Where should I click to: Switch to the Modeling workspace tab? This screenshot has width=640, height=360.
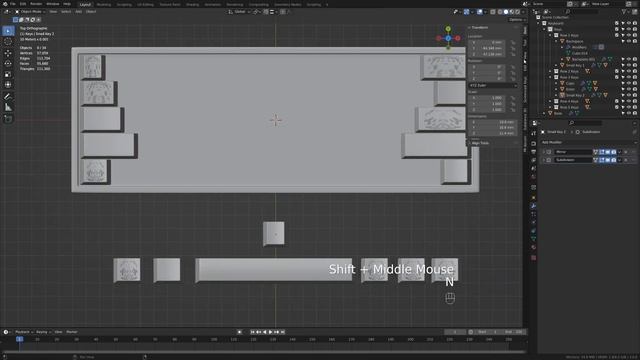[x=104, y=4]
